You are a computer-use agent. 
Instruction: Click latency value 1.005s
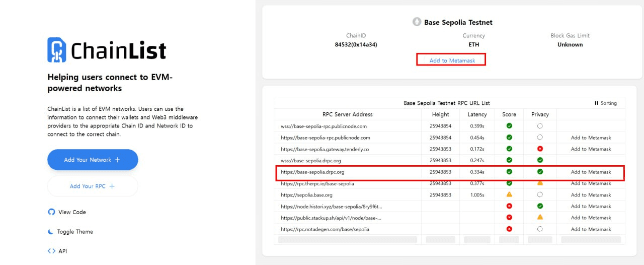pos(477,195)
